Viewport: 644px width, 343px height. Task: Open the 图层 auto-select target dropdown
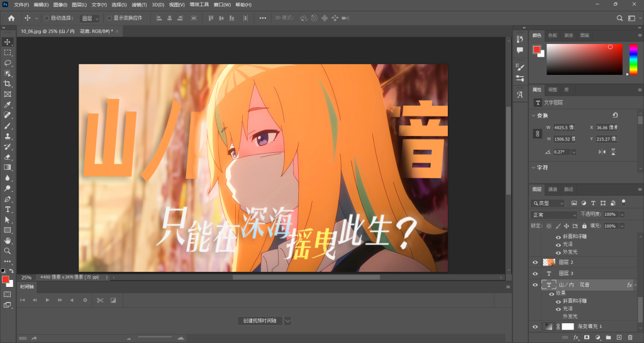90,18
